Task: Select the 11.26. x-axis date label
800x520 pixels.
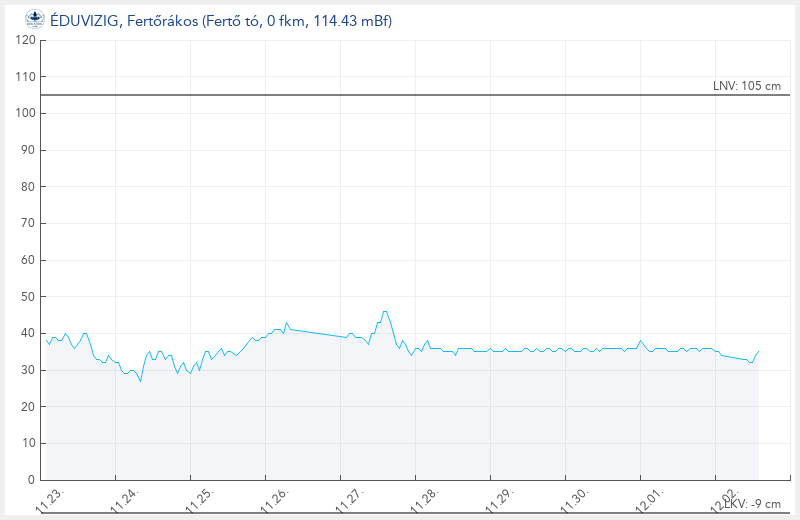Action: pos(275,500)
